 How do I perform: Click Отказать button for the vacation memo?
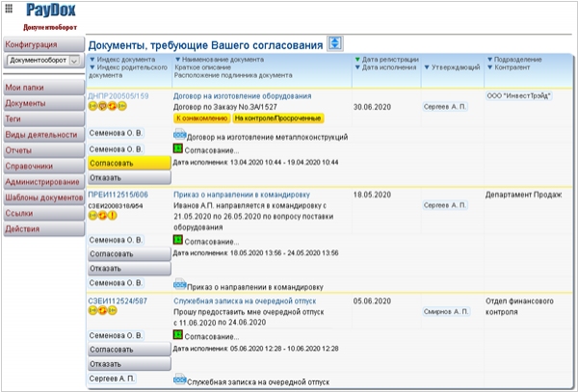point(129,364)
